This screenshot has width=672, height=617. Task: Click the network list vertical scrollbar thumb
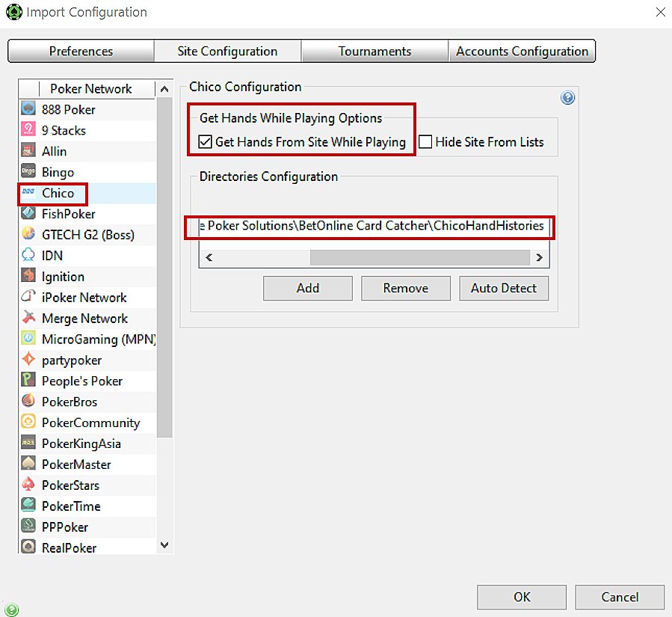tap(164, 268)
